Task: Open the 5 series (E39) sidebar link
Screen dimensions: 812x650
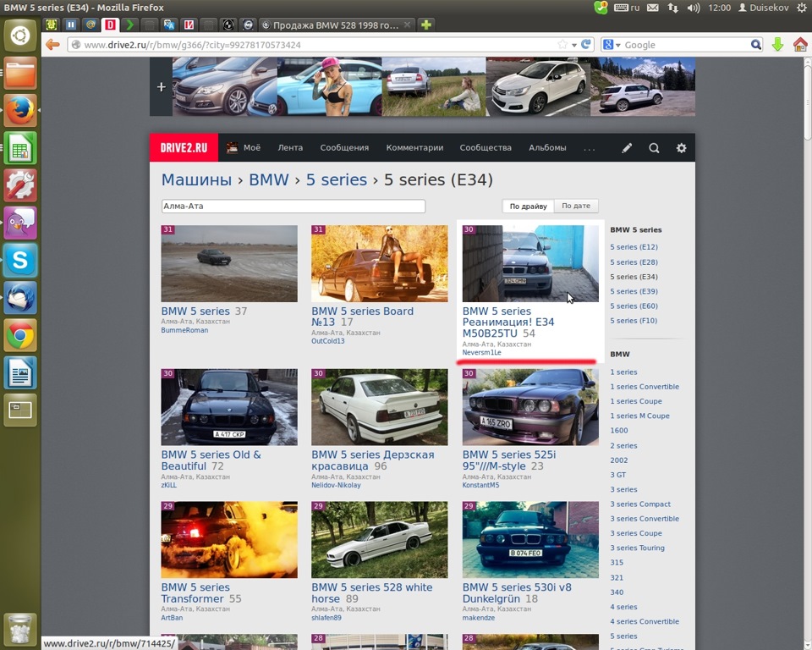Action: point(634,291)
